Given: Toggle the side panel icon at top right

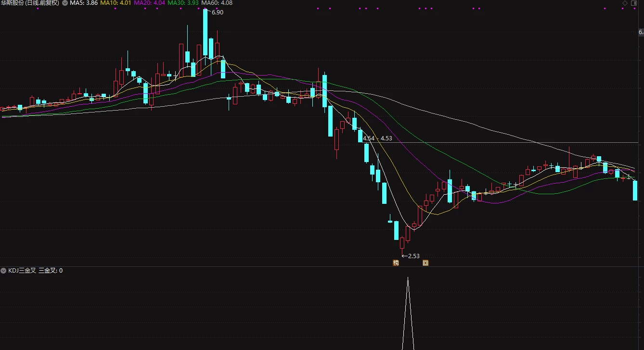Looking at the screenshot, I should (633, 3).
